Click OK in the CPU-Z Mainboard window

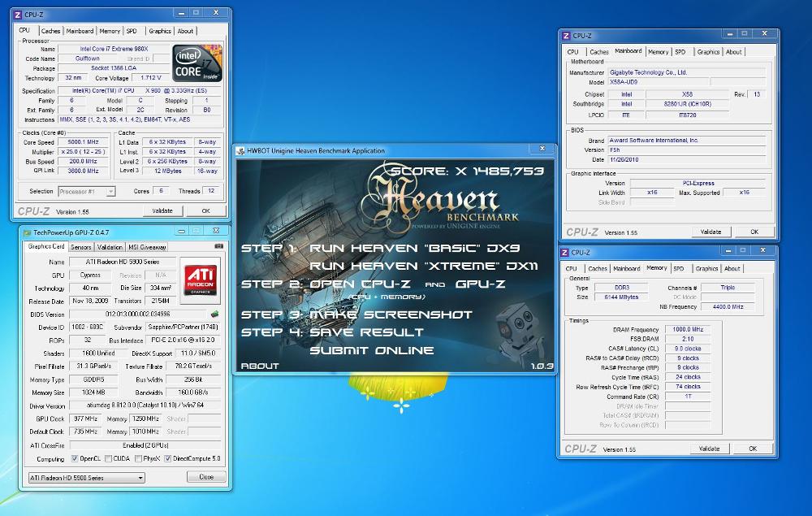point(754,232)
